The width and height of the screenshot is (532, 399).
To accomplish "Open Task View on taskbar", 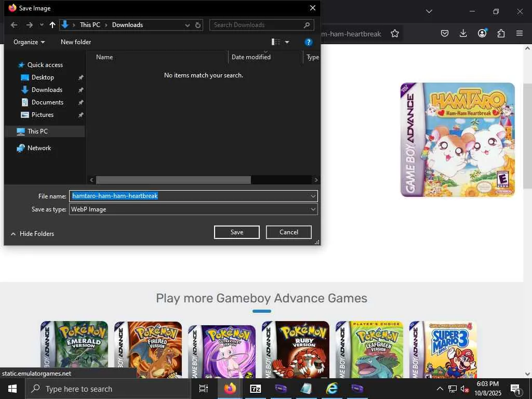I will coord(204,389).
